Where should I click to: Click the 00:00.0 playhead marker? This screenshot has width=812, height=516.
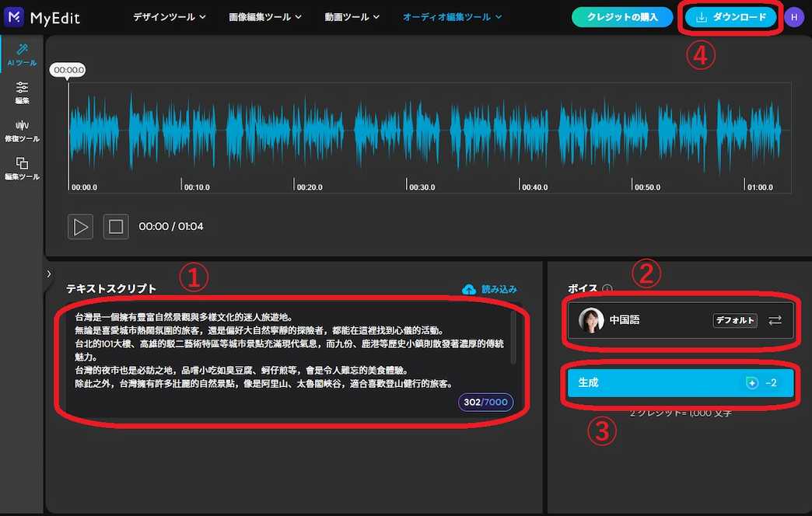pyautogui.click(x=67, y=69)
